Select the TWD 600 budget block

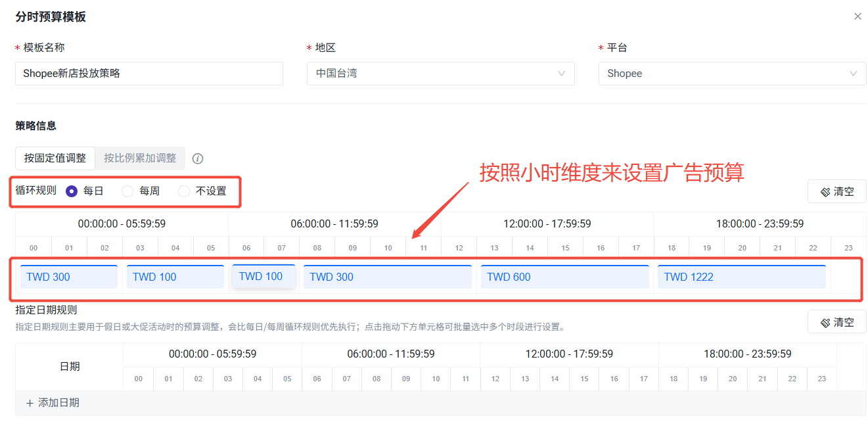click(564, 277)
